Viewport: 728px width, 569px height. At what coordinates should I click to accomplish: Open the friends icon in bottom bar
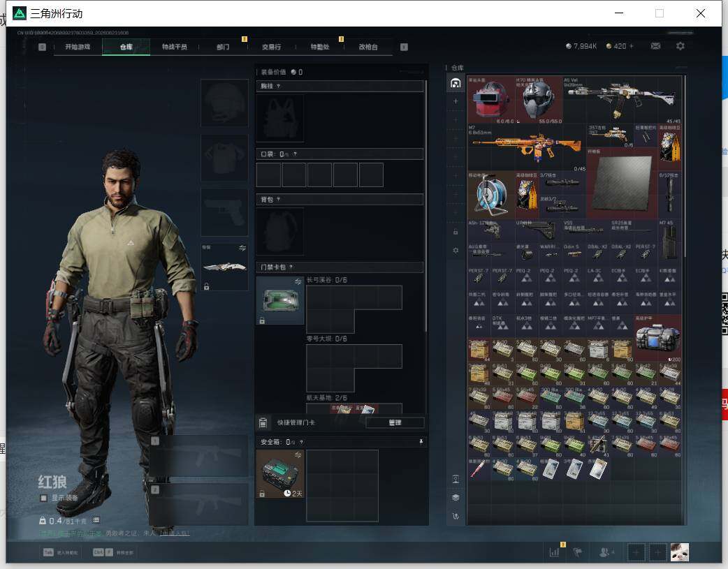click(604, 552)
